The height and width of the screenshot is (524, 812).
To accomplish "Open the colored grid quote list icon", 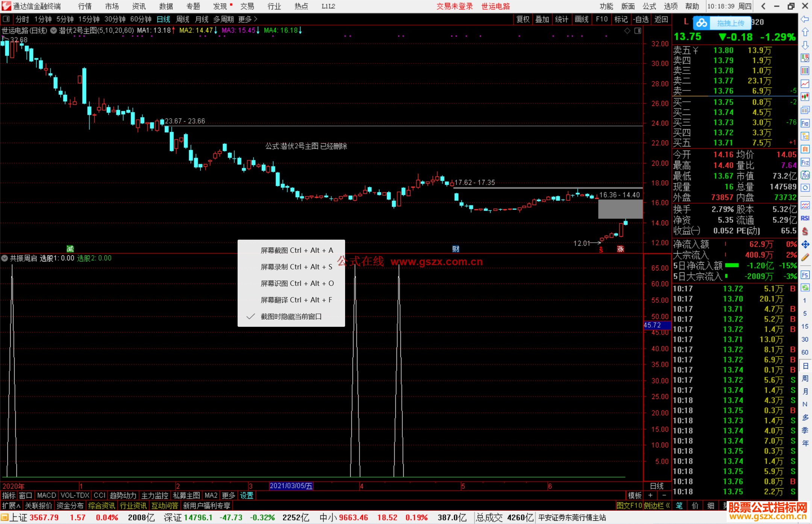I will 805,71.
